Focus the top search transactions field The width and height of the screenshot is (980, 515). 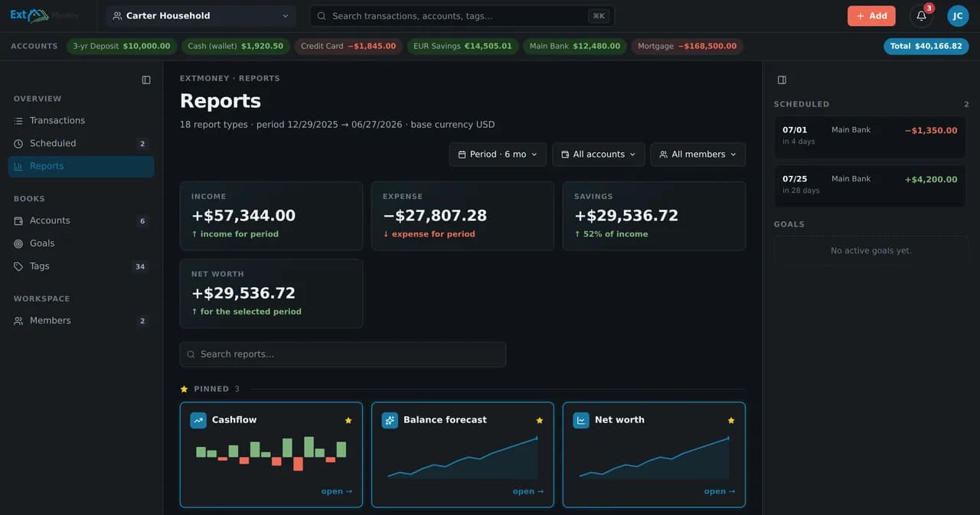462,16
